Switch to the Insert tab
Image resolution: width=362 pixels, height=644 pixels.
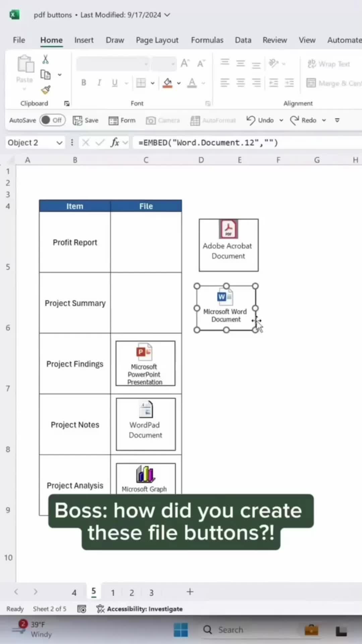(x=84, y=40)
